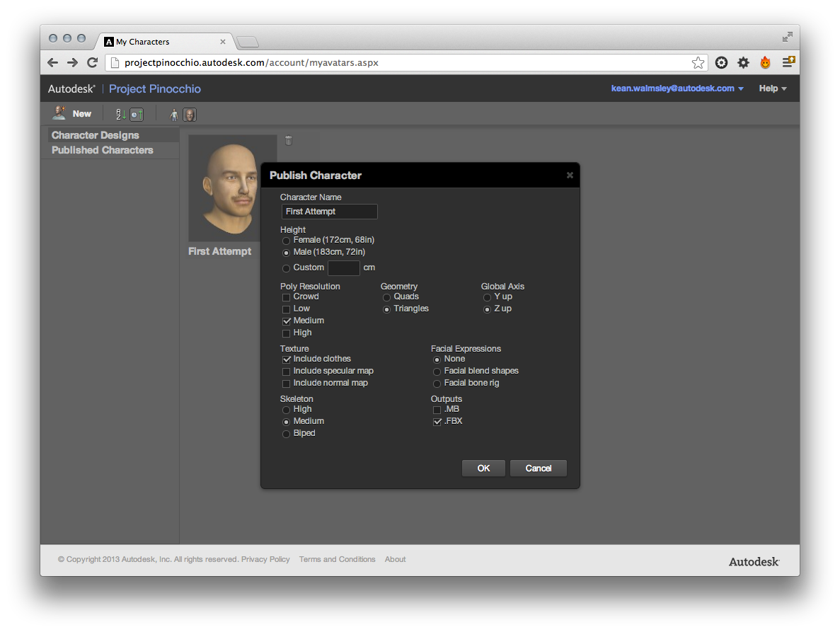Choose Facial blend shapes expression
Screen dimensions: 840x632
pyautogui.click(x=437, y=372)
